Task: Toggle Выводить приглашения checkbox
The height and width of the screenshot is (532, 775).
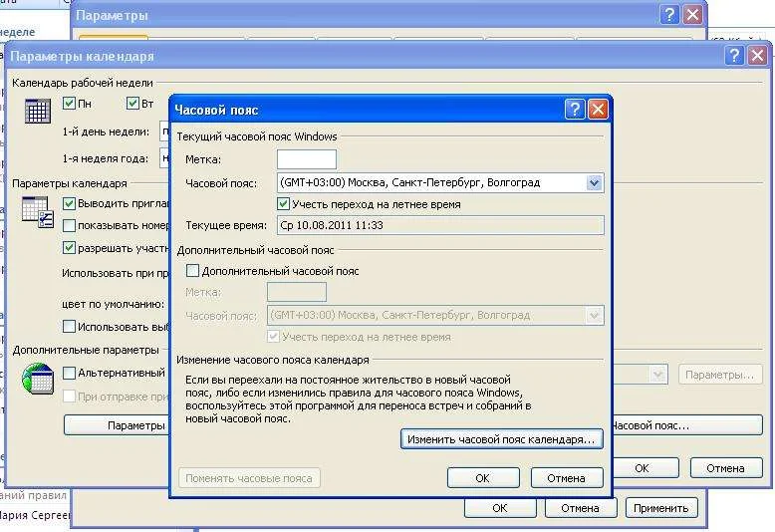Action: (x=69, y=203)
